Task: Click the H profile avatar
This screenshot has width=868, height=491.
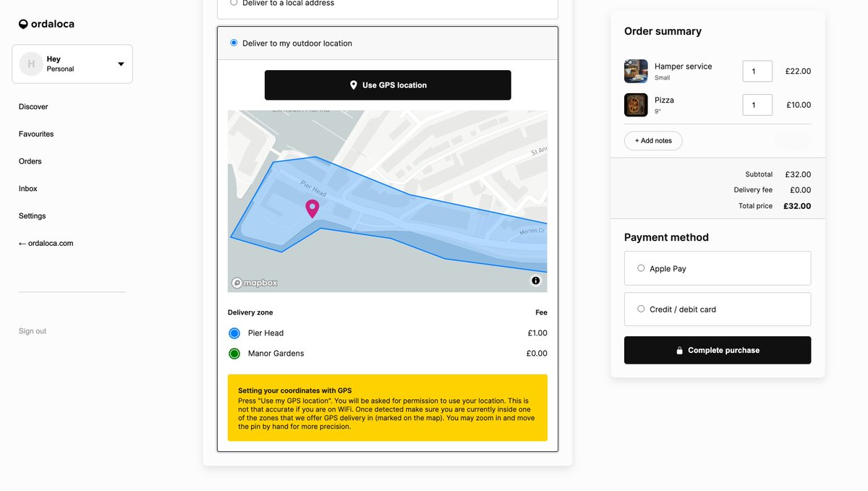Action: click(31, 64)
